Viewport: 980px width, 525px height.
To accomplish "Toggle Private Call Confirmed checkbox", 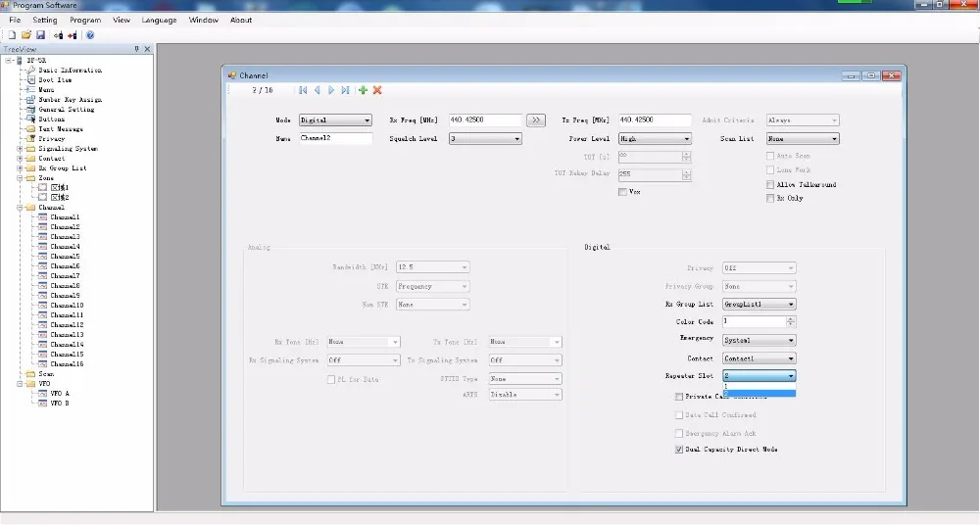I will [x=679, y=397].
